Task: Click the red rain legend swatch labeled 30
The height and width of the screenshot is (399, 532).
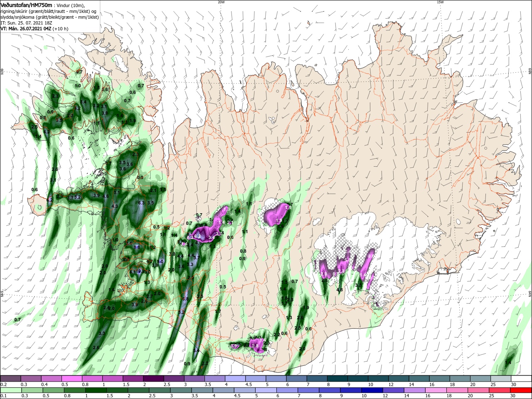Action: (521, 390)
